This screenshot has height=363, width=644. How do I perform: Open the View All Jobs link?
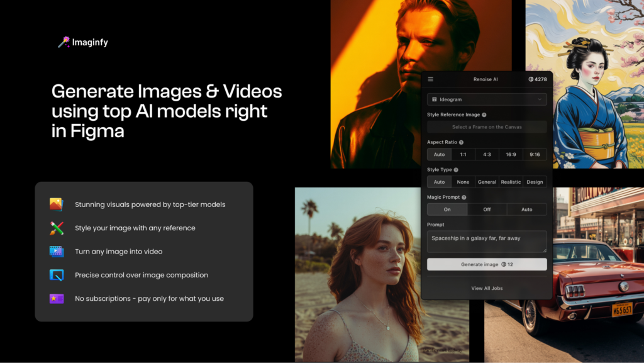coord(487,288)
